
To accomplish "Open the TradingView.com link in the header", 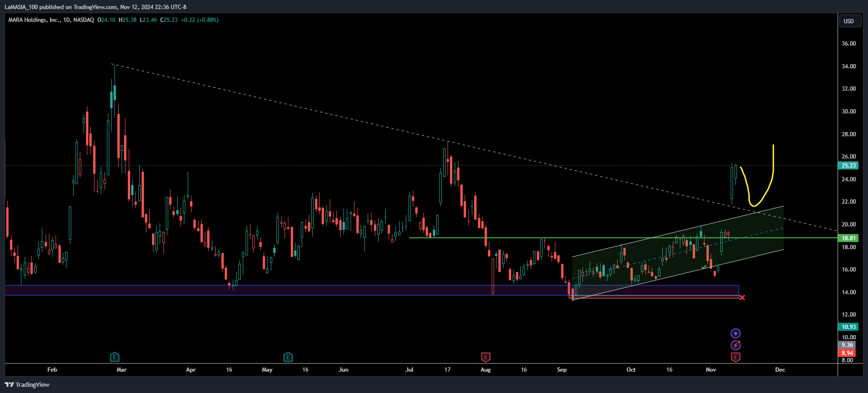I will point(95,7).
